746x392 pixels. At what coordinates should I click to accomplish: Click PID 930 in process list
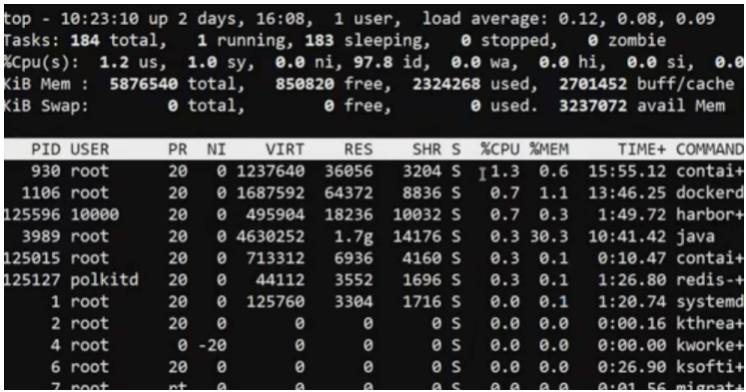coord(46,171)
